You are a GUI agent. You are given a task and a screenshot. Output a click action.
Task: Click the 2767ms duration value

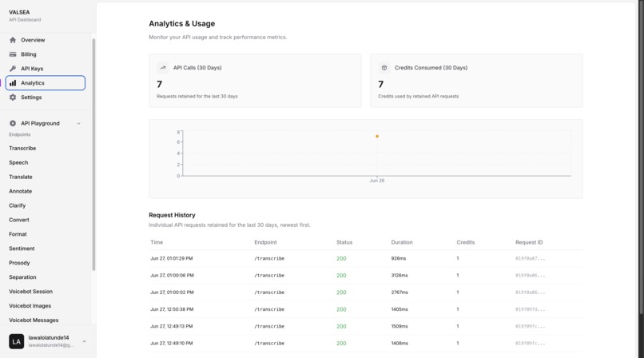click(400, 292)
